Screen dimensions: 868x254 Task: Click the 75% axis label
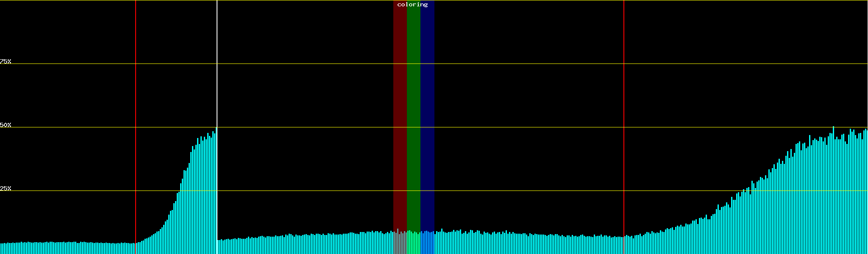[x=6, y=61]
